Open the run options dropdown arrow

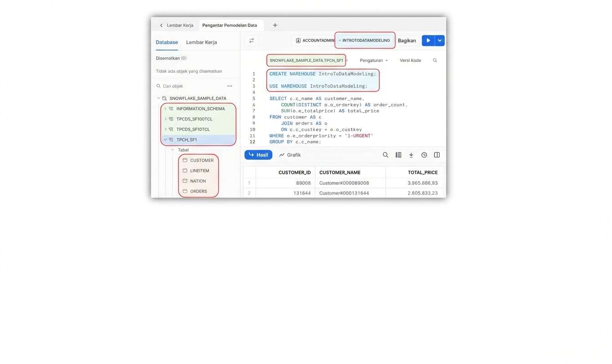click(x=439, y=40)
